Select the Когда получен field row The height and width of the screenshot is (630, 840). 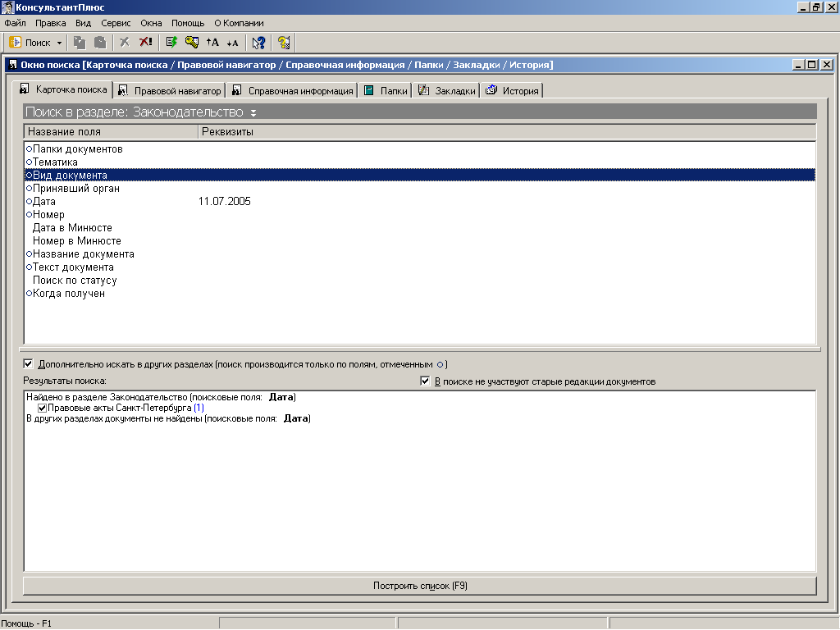coord(420,294)
